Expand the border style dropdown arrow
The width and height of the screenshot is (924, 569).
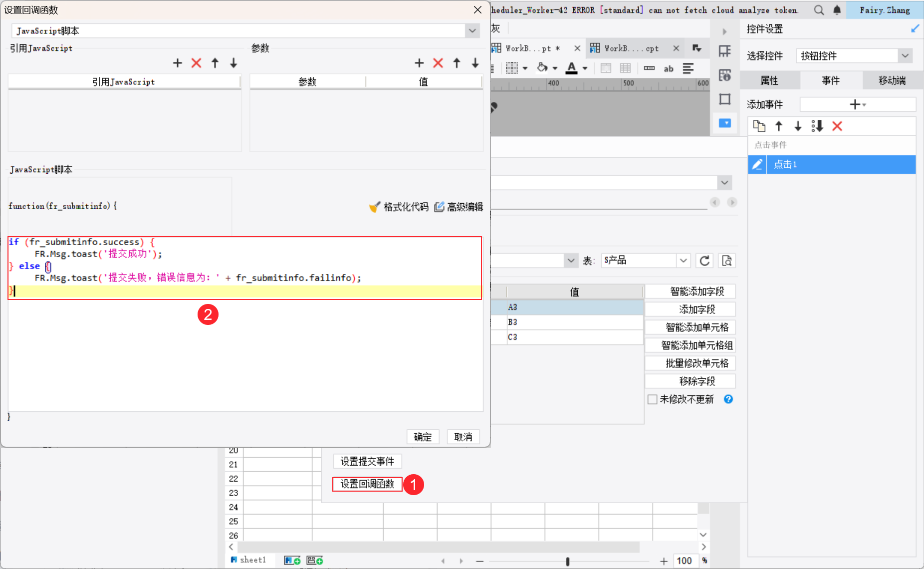click(525, 68)
